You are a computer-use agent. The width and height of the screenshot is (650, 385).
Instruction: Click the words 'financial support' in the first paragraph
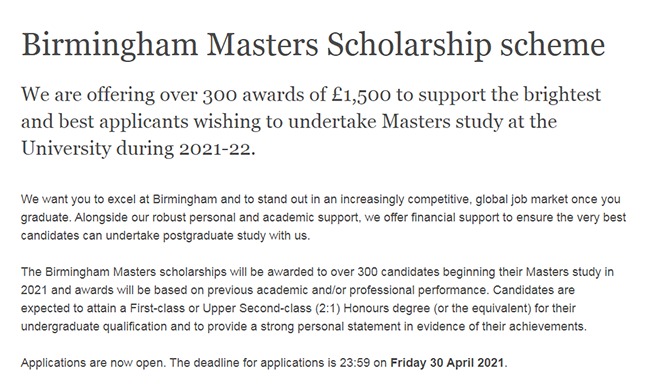click(455, 218)
